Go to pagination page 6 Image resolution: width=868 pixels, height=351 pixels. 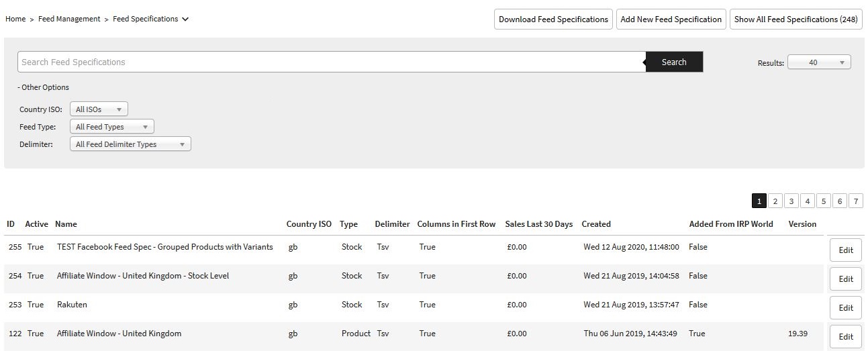tap(840, 201)
